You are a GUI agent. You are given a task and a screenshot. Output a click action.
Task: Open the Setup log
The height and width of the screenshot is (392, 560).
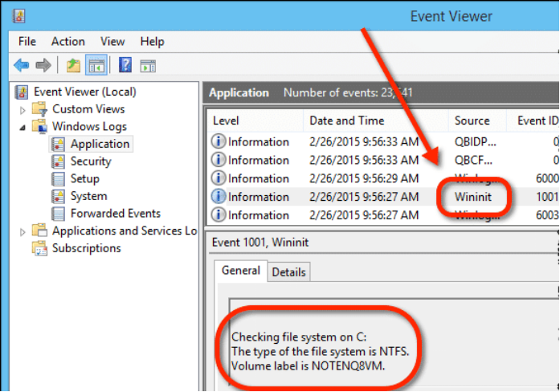(84, 178)
